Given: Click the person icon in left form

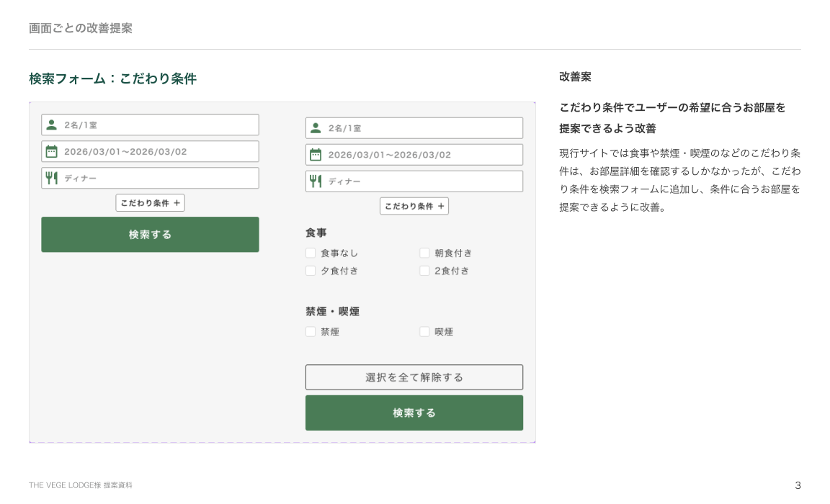Looking at the screenshot, I should (51, 125).
